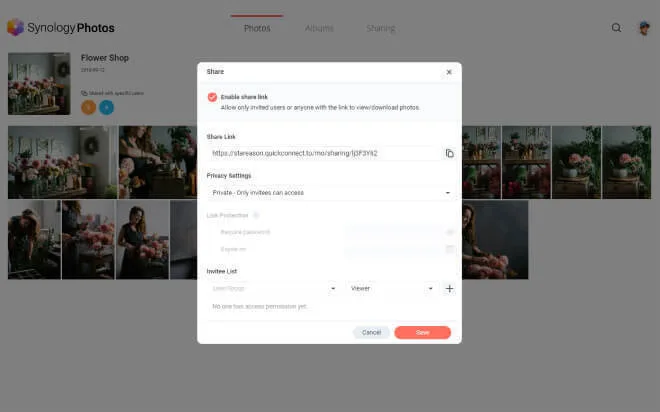
Task: Click the orange shared-user avatar
Action: coord(88,107)
